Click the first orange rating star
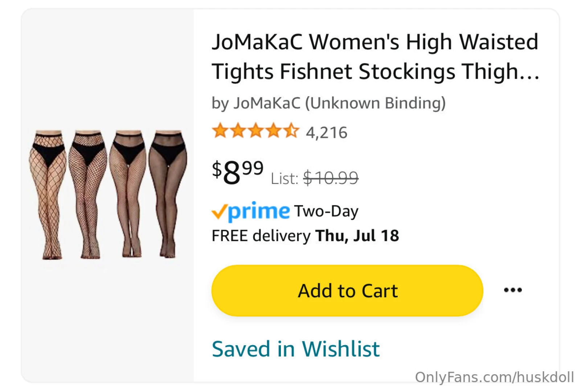581x392 pixels. 220,131
